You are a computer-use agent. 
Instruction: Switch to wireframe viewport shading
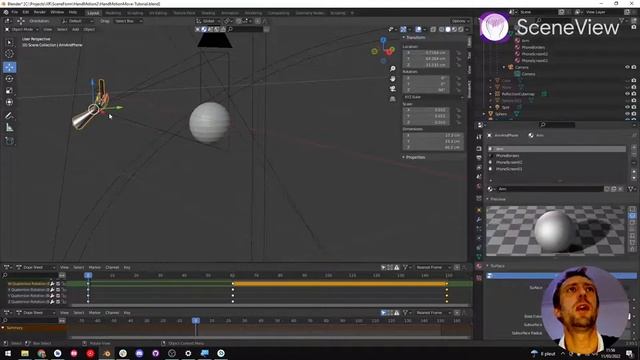442,29
